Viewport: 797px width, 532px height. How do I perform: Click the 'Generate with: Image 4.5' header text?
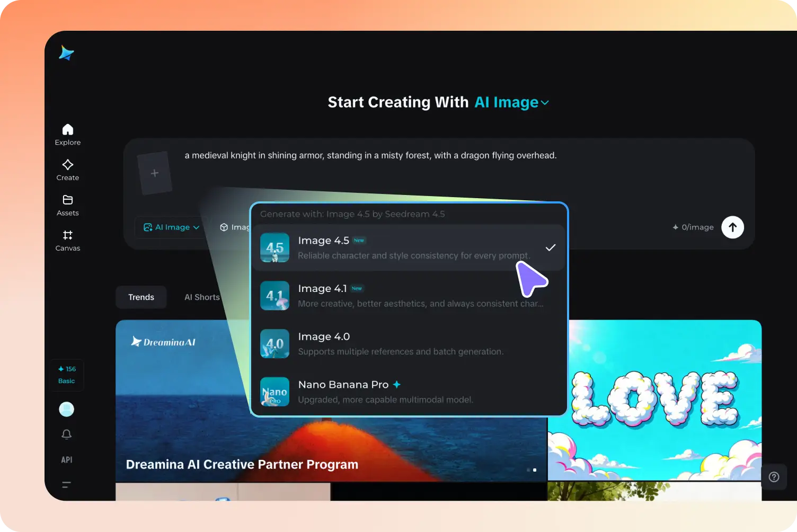tap(352, 214)
